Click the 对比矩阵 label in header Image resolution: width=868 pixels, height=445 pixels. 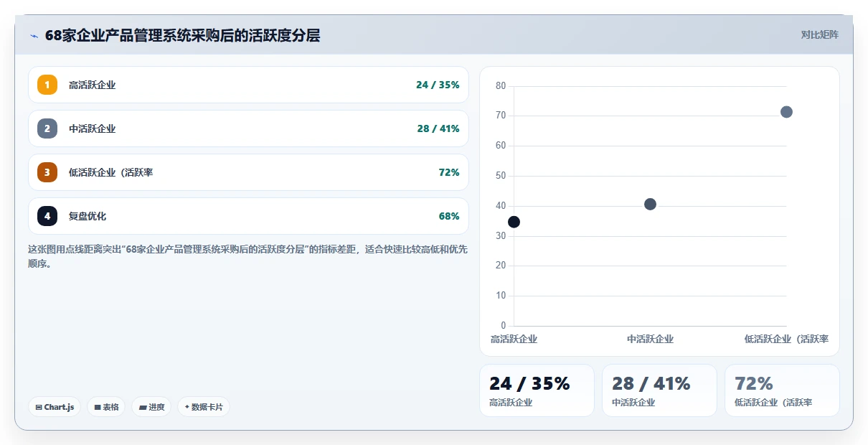[x=820, y=34]
